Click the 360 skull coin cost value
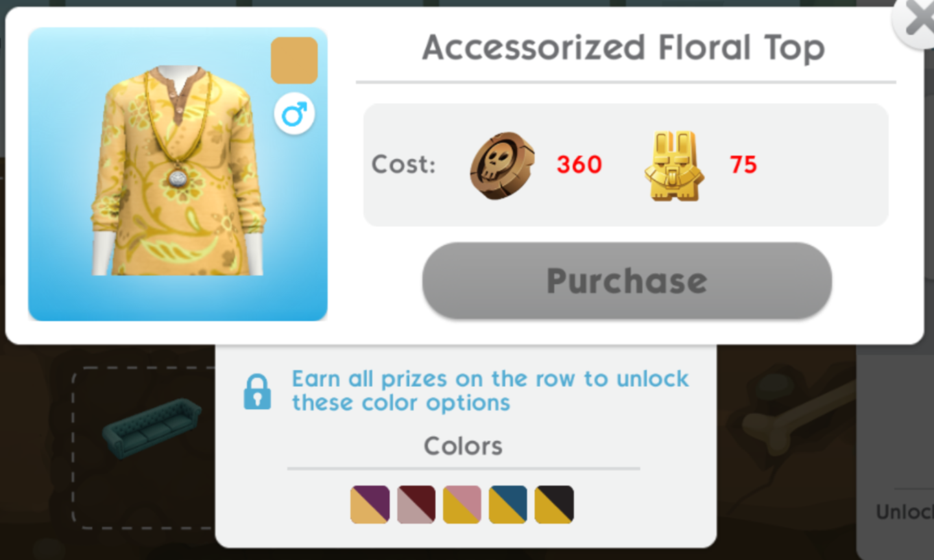Image resolution: width=934 pixels, height=560 pixels. [x=579, y=165]
